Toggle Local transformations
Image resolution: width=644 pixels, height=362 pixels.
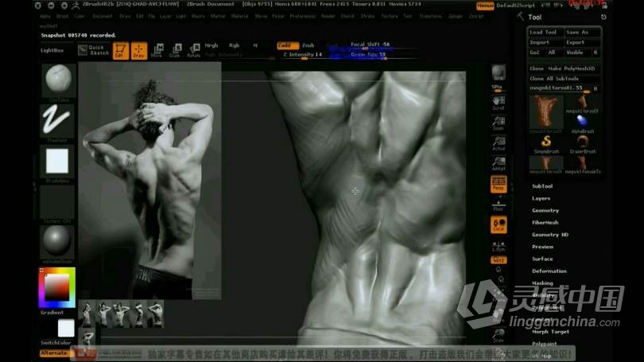click(x=499, y=225)
